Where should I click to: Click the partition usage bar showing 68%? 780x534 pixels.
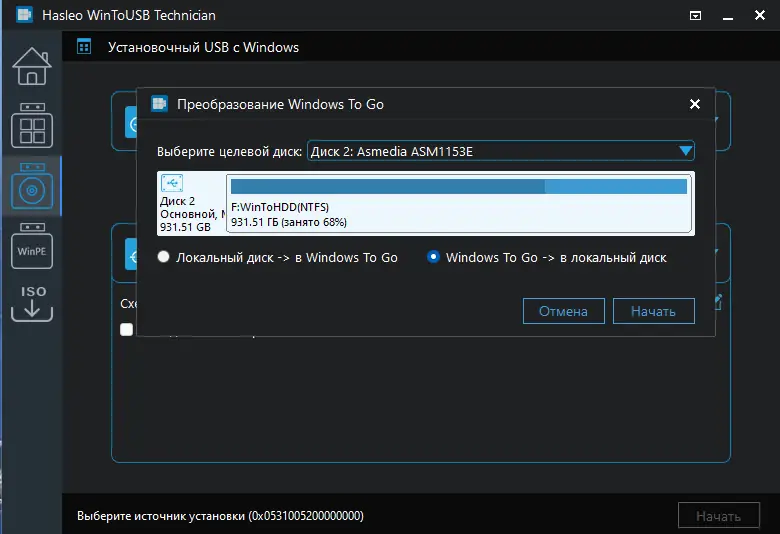click(459, 187)
